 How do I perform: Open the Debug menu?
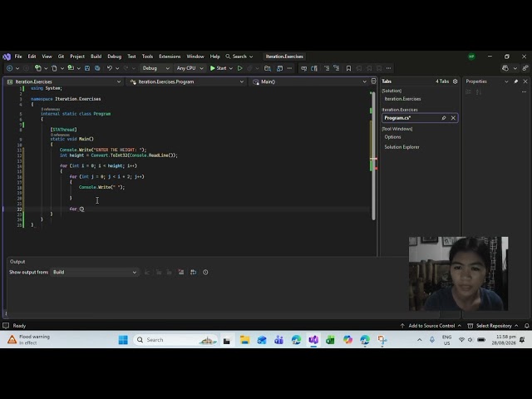[115, 57]
